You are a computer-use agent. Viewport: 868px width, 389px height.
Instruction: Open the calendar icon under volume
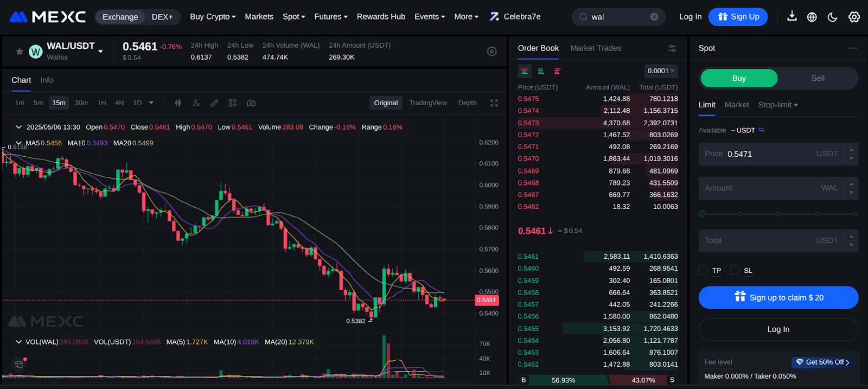(x=19, y=364)
